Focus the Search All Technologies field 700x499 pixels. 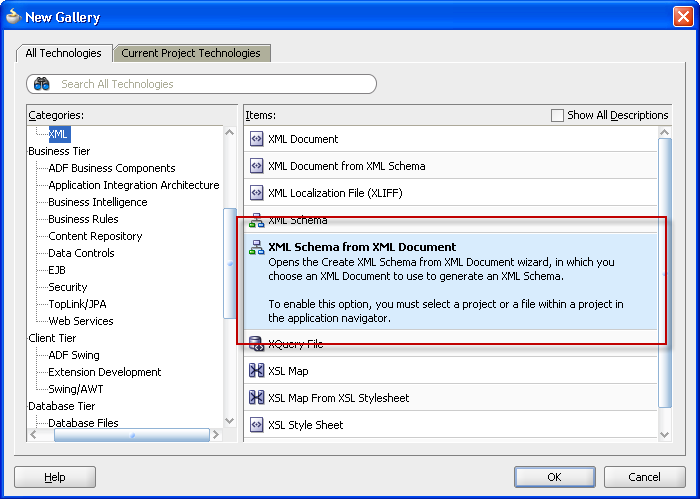click(x=210, y=84)
